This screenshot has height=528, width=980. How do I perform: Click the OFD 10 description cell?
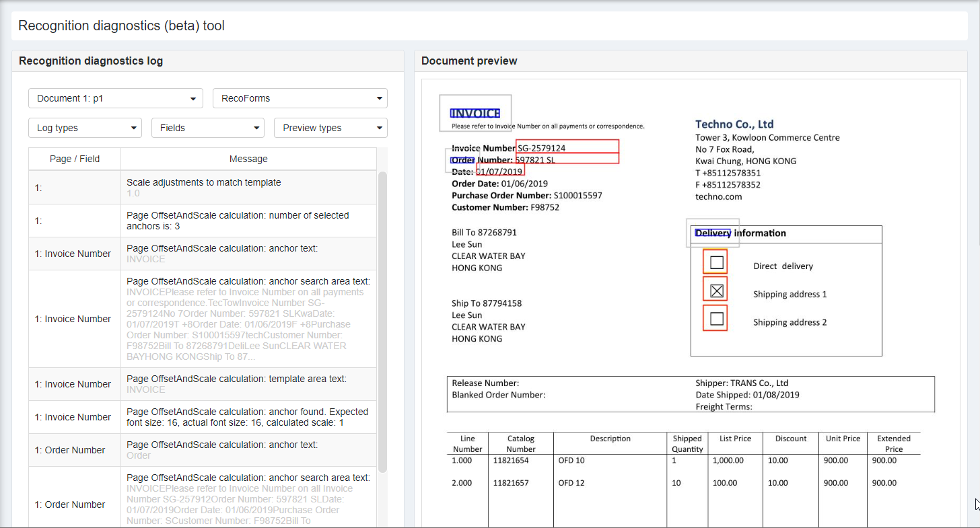(x=571, y=460)
